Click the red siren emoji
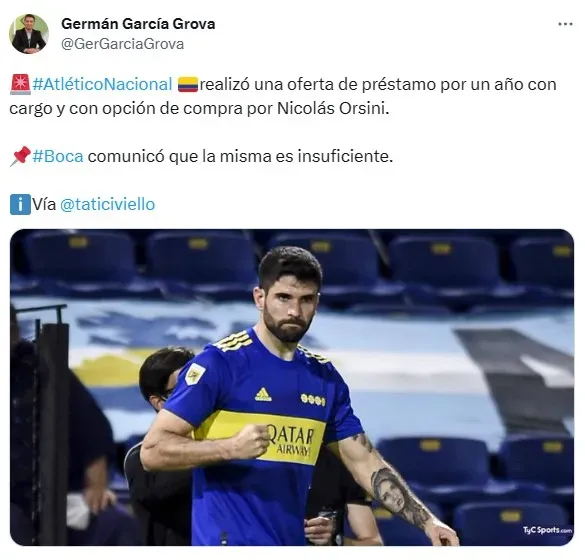The width and height of the screenshot is (585, 560). click(20, 84)
